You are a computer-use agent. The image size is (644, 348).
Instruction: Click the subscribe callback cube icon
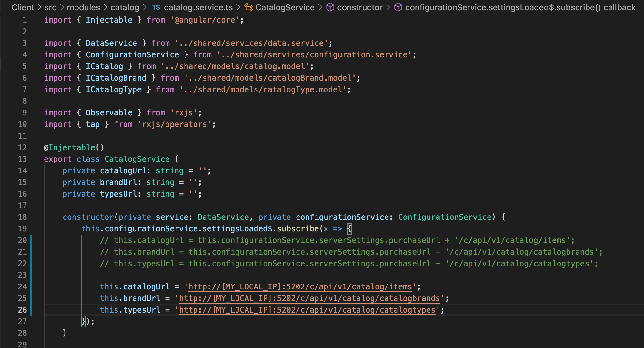(x=398, y=7)
